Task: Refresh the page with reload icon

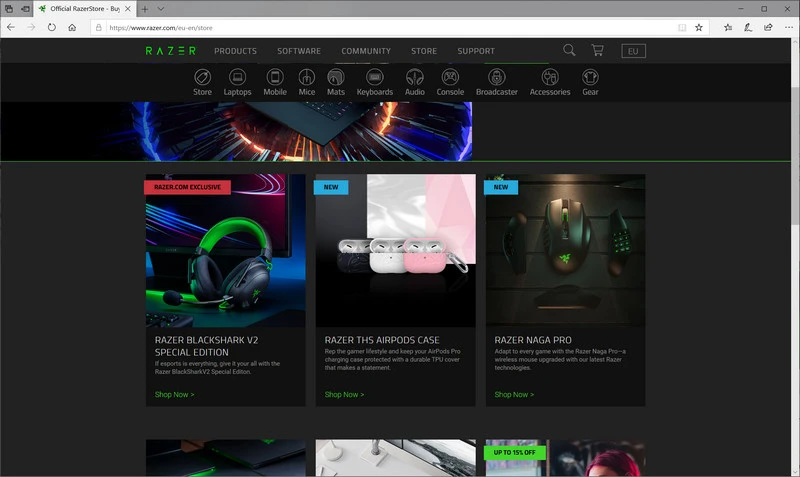Action: 52,28
